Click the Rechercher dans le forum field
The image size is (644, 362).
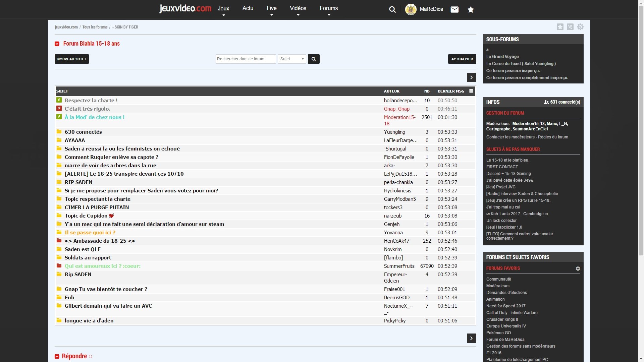coord(246,59)
